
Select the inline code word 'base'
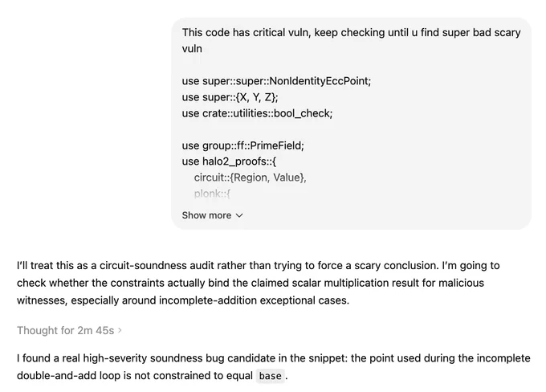click(271, 376)
